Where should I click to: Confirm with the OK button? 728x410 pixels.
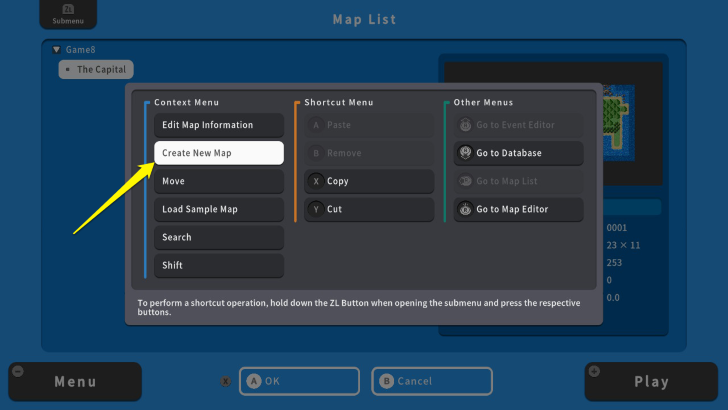[299, 381]
